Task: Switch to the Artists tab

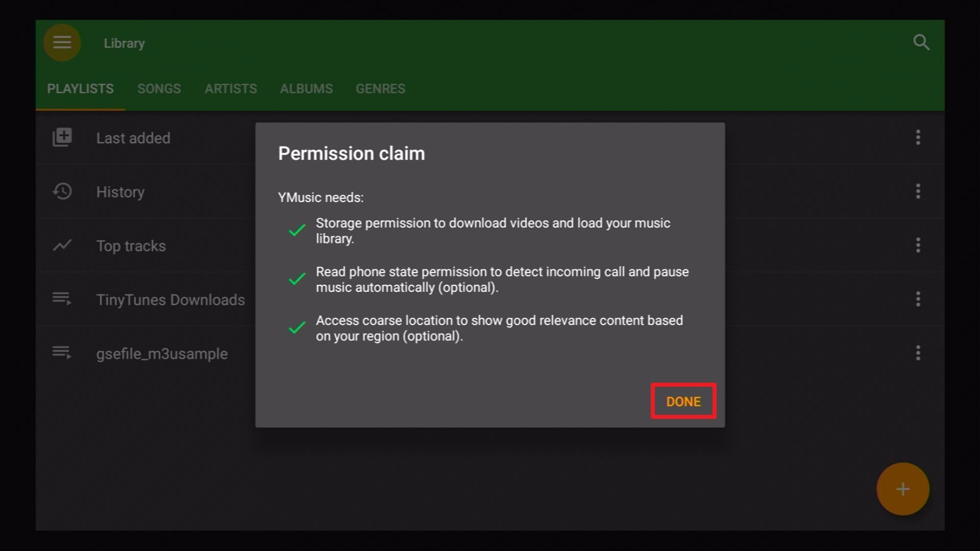Action: [231, 89]
